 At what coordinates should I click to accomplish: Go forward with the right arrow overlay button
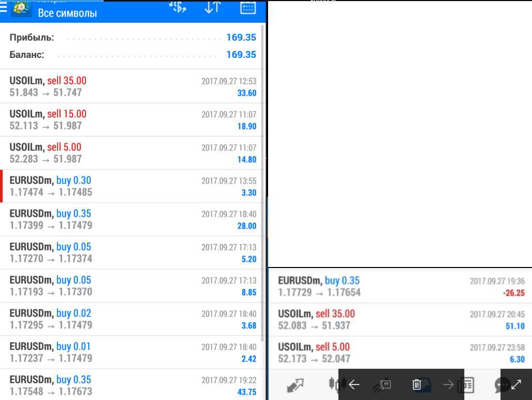448,384
